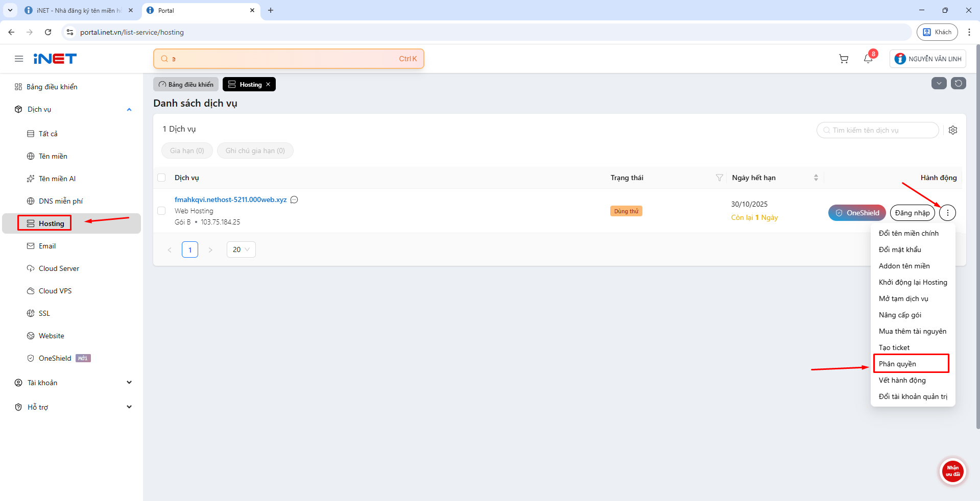This screenshot has height=501, width=980.
Task: Choose Khởi động lại Hosting
Action: [913, 282]
